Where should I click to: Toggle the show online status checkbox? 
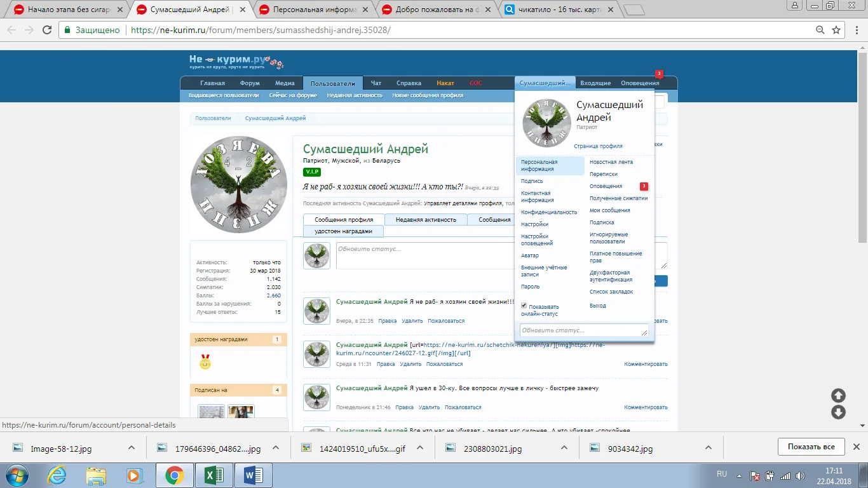pyautogui.click(x=524, y=306)
